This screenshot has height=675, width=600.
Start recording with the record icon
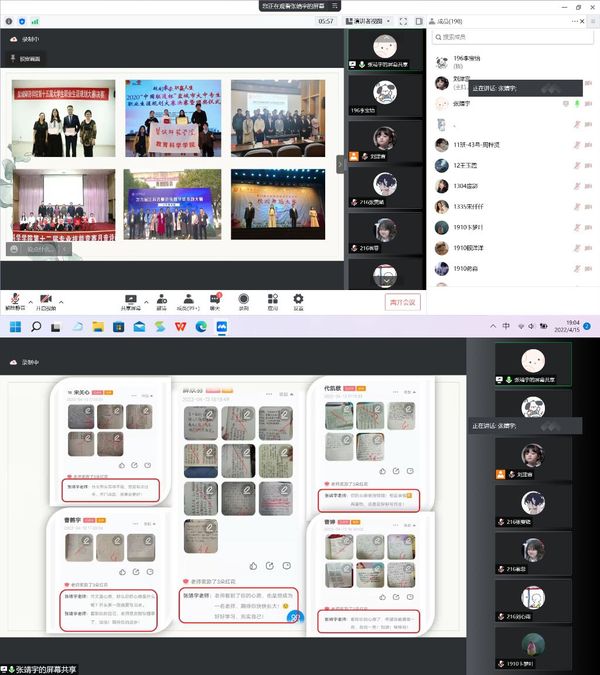tap(243, 299)
